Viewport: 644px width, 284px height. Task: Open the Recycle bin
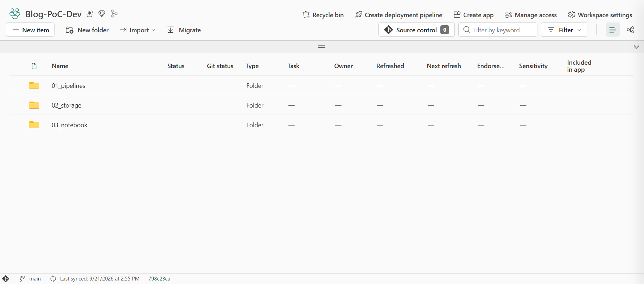(x=323, y=15)
